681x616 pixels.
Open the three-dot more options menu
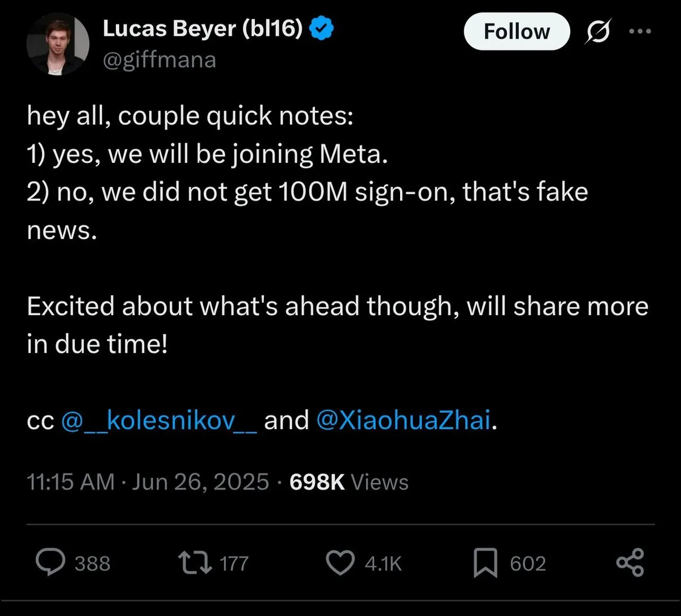pos(641,32)
